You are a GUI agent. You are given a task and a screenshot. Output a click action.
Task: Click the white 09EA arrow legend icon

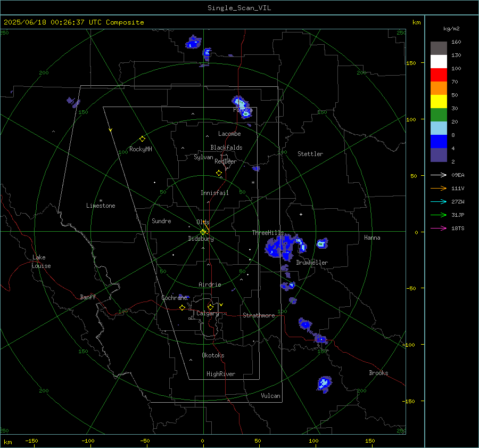[439, 175]
